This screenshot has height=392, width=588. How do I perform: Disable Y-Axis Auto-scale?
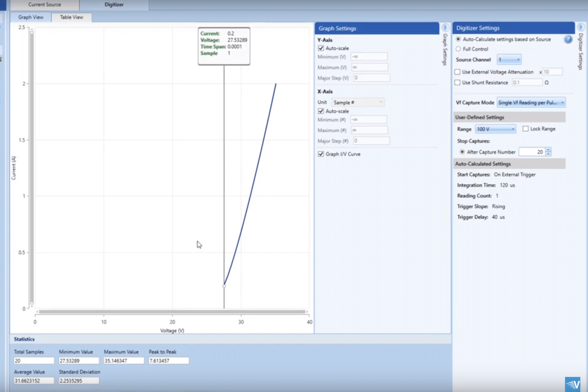[321, 48]
